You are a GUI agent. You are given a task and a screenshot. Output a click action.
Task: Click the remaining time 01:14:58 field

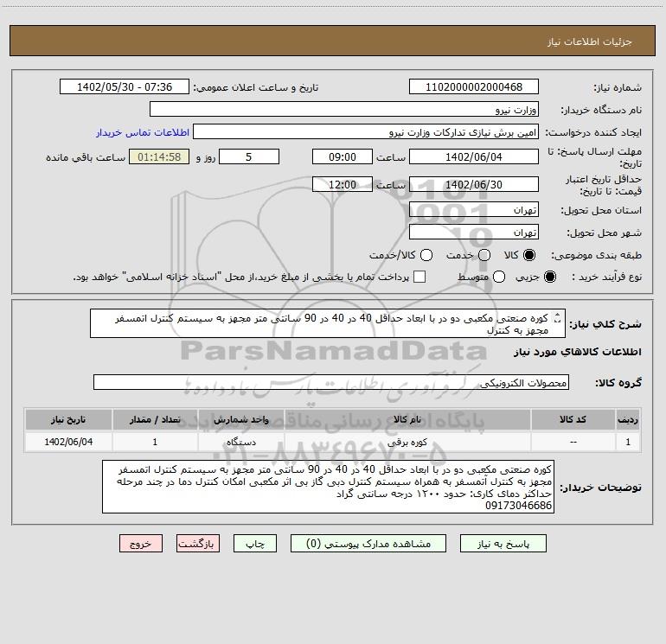[x=159, y=156]
